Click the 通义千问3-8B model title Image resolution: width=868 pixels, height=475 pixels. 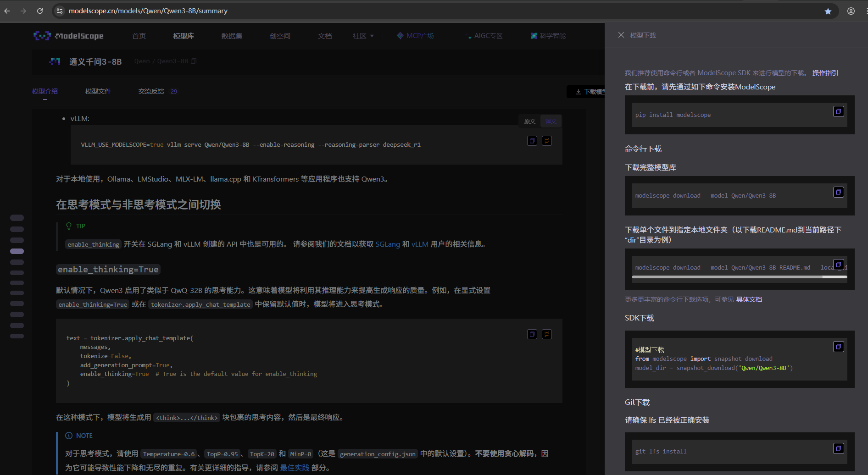pyautogui.click(x=95, y=61)
